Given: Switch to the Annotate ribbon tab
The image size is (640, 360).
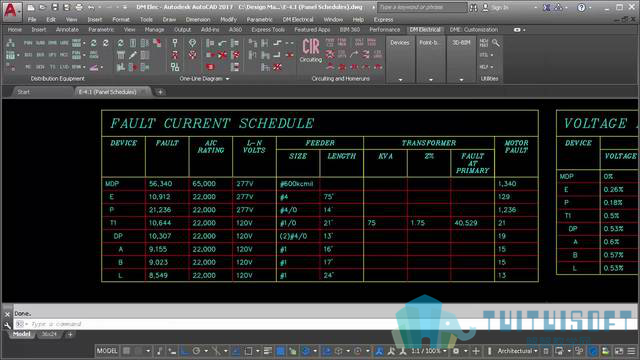Looking at the screenshot, I should click(67, 30).
